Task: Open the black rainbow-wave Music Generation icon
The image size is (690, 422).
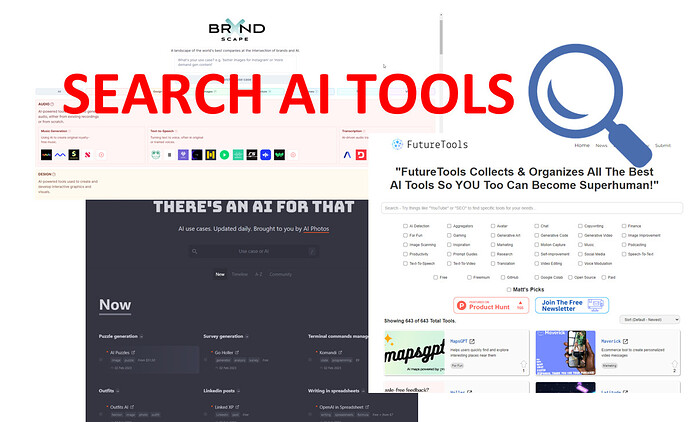Action: point(46,155)
